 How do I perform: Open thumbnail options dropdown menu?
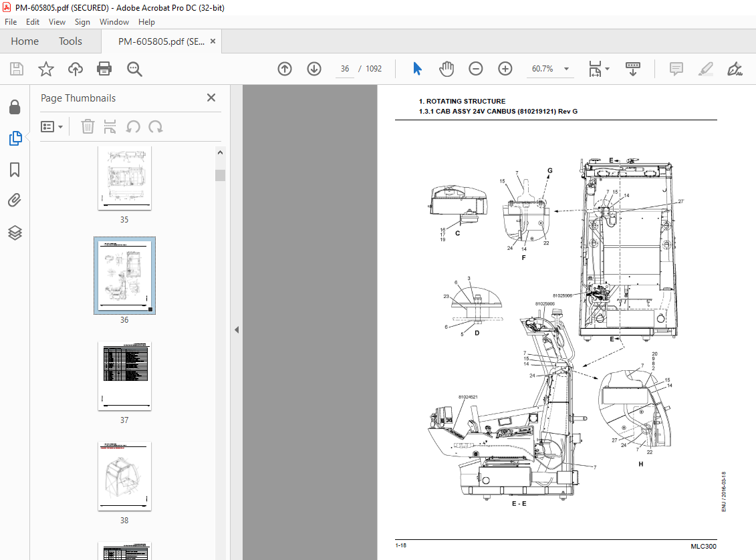tap(51, 127)
